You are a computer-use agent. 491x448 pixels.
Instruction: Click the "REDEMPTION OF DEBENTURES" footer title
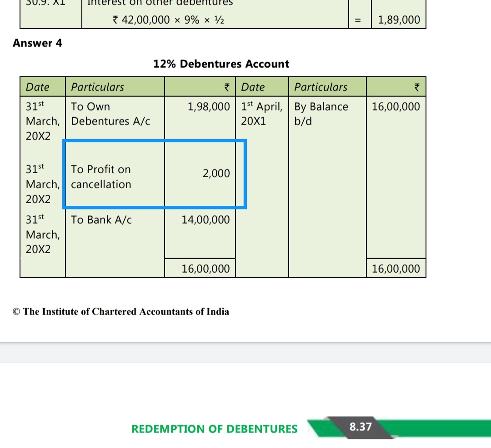215,429
